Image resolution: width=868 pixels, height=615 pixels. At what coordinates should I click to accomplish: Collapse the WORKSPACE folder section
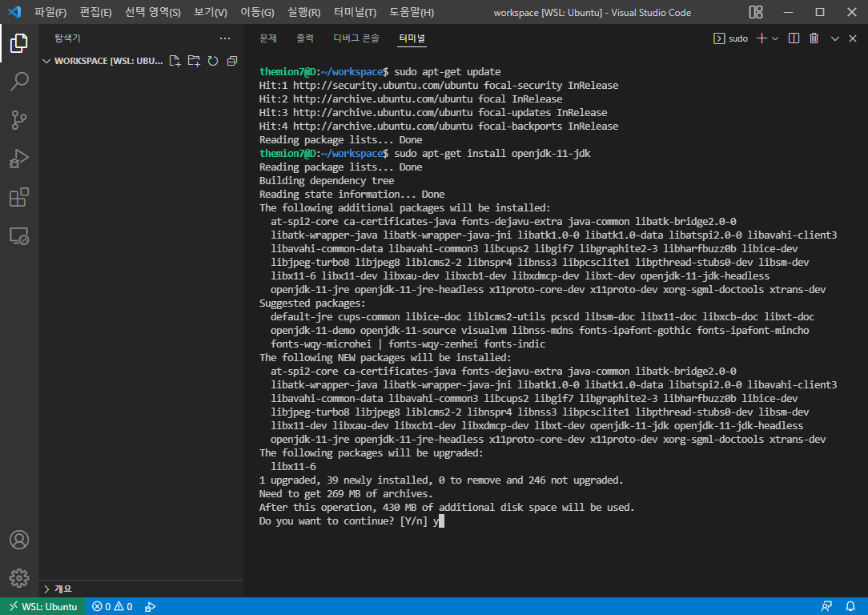point(102,61)
